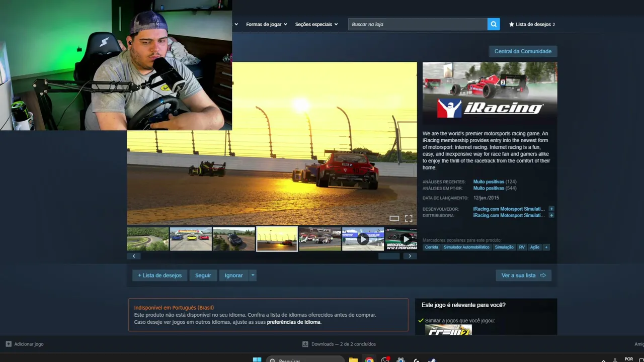Select the pack of race cars thumbnail
Image resolution: width=644 pixels, height=362 pixels.
(320, 239)
